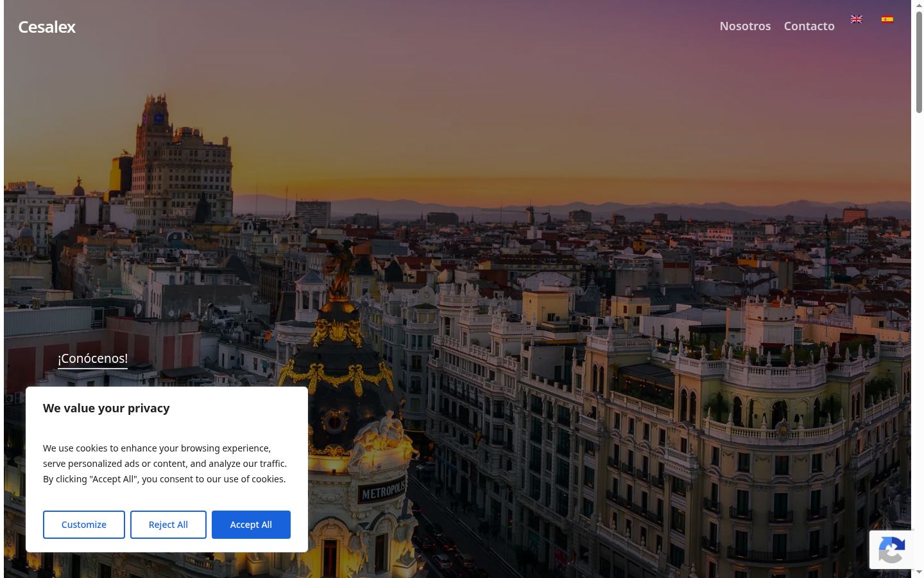Click the scrollbar up arrow
Image resolution: width=924 pixels, height=578 pixels.
coord(919,5)
